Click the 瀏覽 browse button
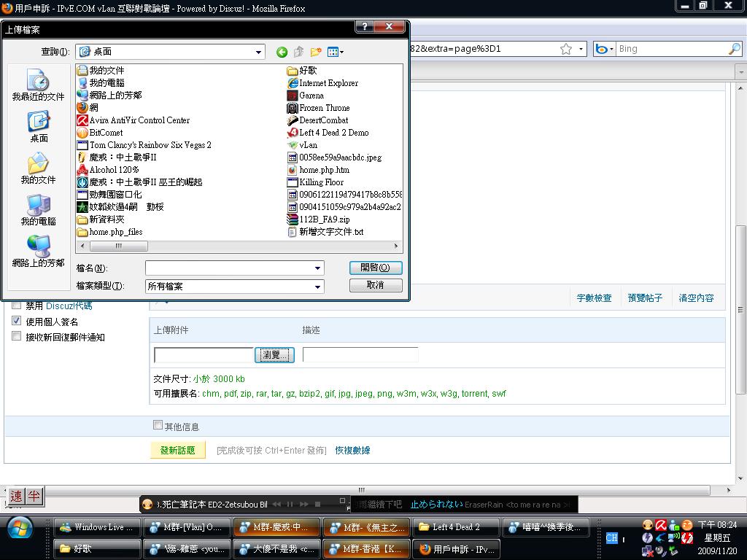 [274, 355]
